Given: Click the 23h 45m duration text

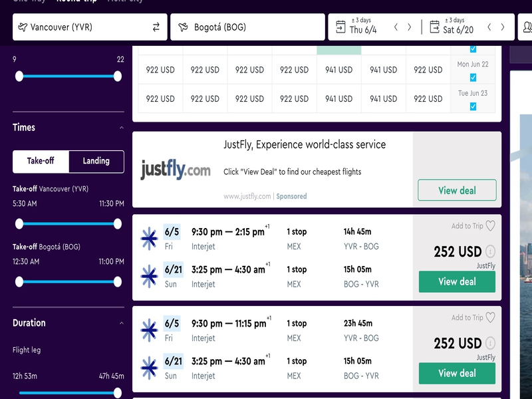Looking at the screenshot, I should [358, 323].
